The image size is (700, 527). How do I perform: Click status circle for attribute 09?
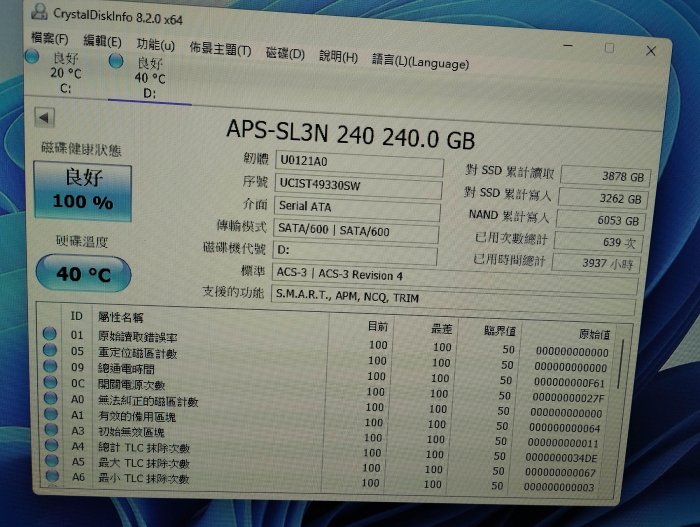[x=50, y=367]
